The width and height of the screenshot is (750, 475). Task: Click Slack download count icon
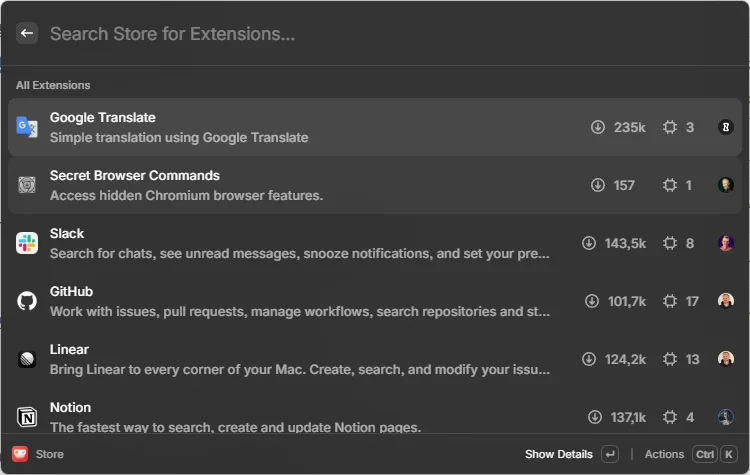pyautogui.click(x=589, y=243)
